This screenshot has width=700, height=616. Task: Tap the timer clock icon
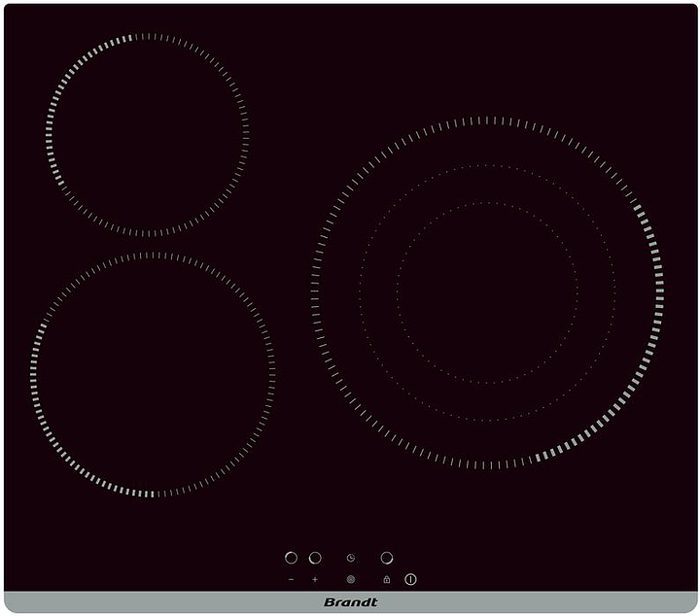[x=350, y=559]
